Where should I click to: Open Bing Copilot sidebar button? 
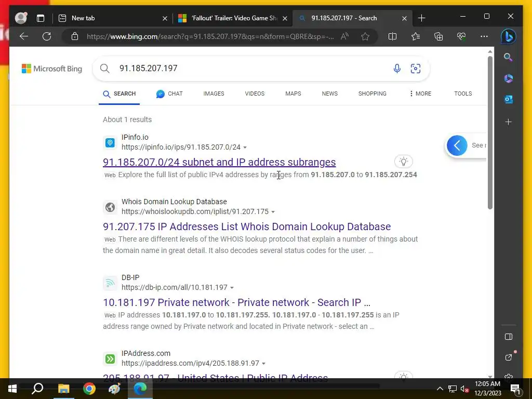tap(508, 36)
